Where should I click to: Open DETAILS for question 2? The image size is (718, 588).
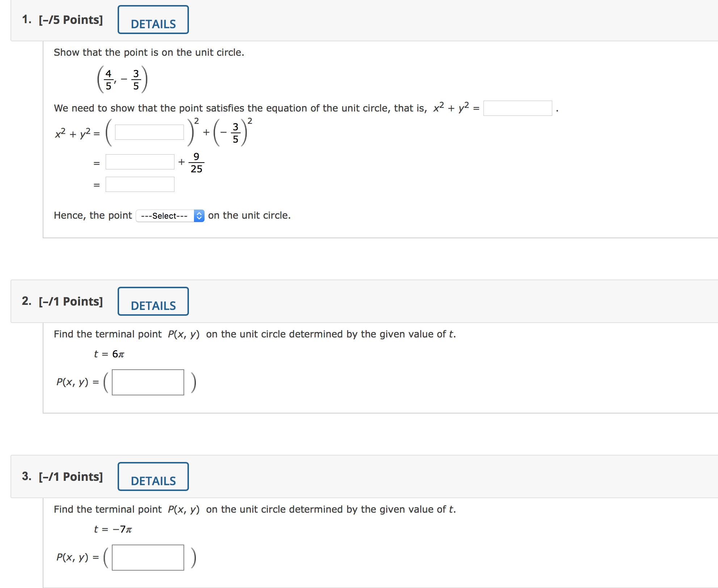coord(153,301)
